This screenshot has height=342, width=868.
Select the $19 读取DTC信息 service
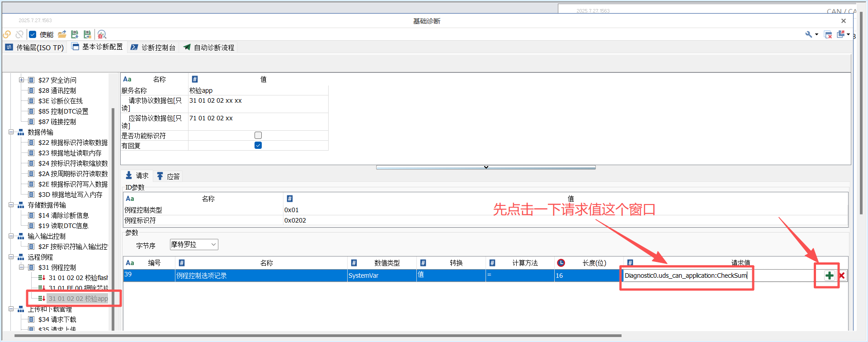click(x=63, y=226)
